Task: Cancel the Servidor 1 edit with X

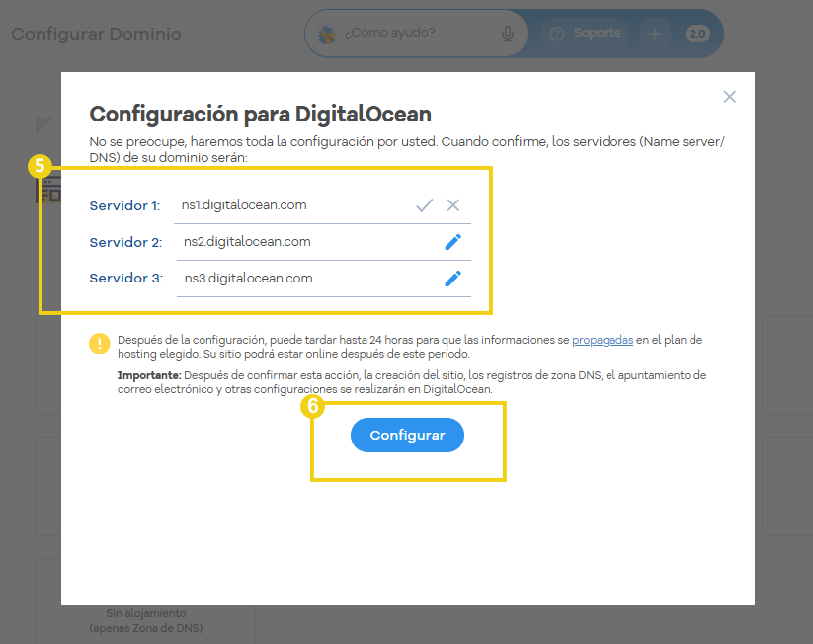Action: [453, 205]
